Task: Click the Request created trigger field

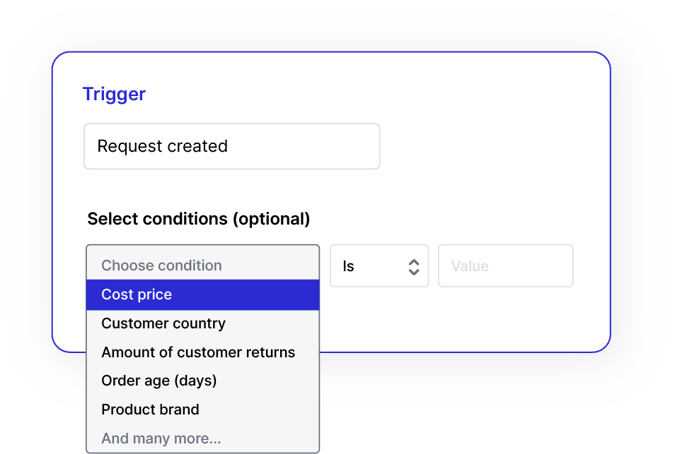Action: pos(231,146)
